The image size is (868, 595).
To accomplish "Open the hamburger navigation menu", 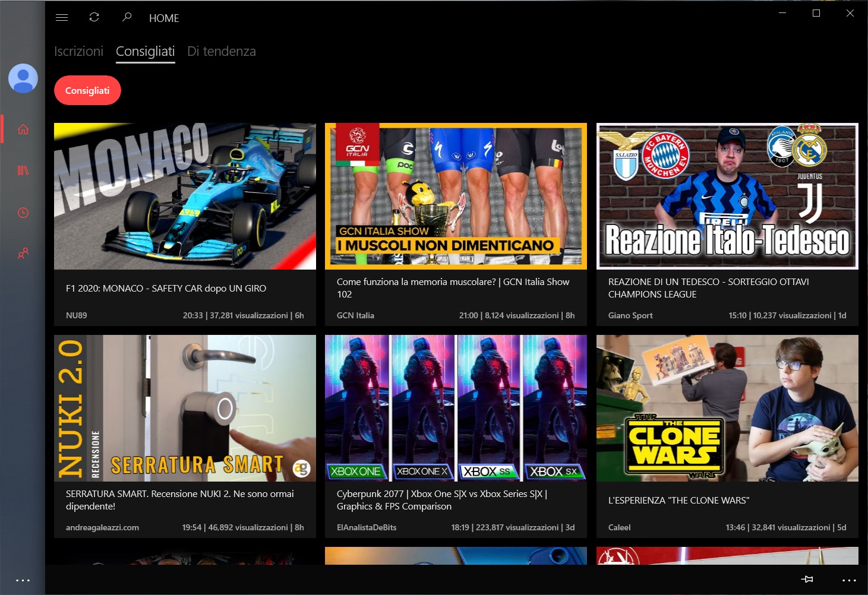I will click(x=62, y=18).
